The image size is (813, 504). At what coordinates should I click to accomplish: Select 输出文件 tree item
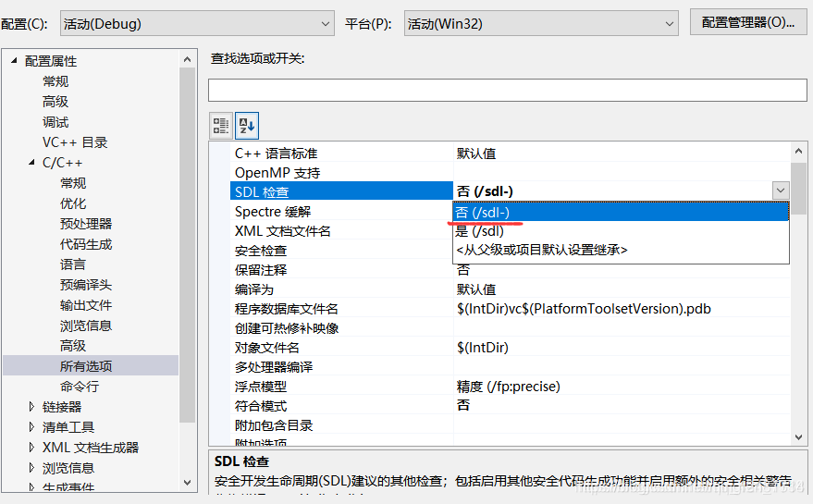click(86, 305)
